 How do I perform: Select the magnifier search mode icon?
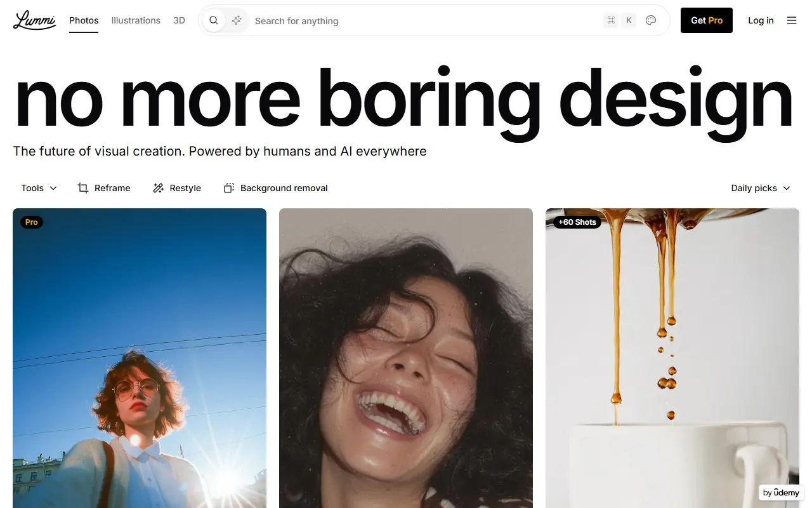click(214, 20)
